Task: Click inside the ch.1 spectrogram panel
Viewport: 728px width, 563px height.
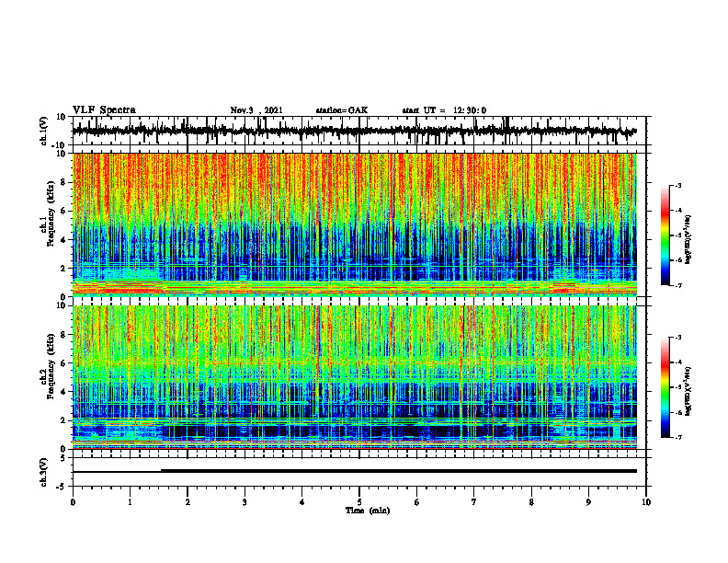Action: (354, 224)
